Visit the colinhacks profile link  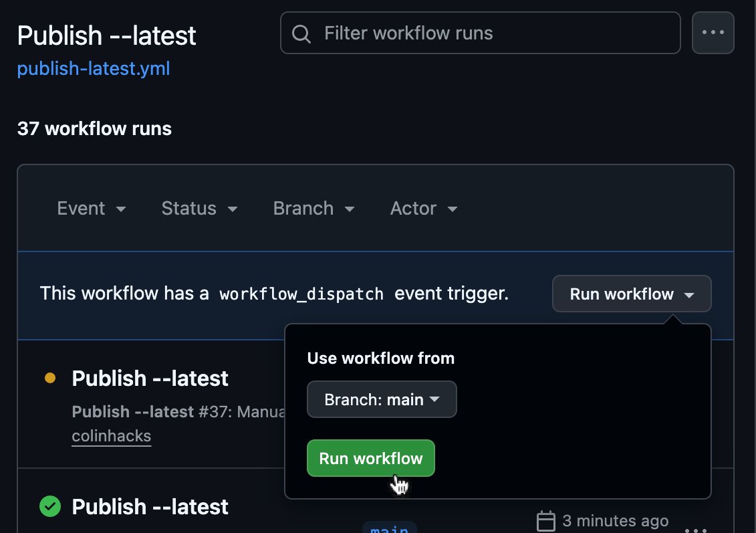coord(111,435)
